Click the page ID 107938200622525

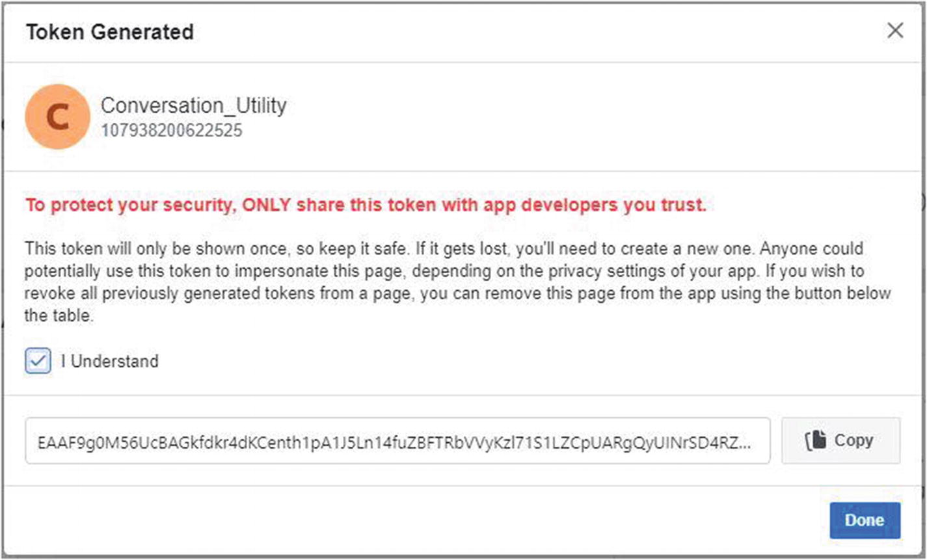coord(172,131)
